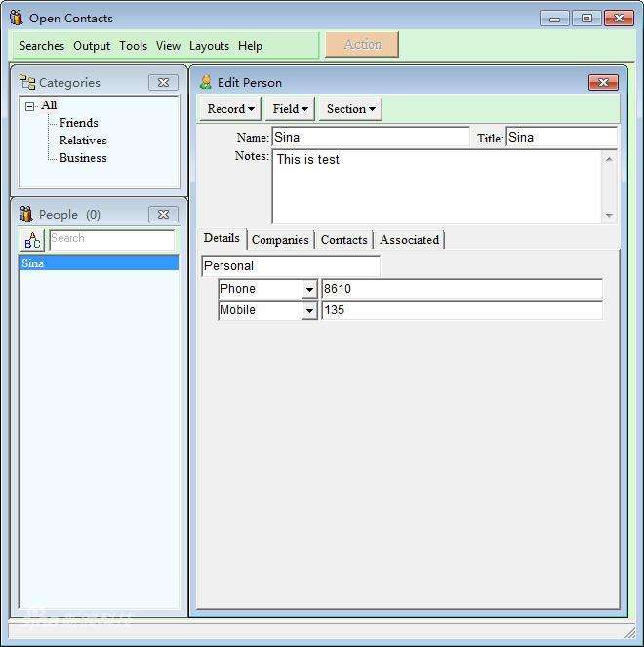Viewport: 644px width, 647px height.
Task: Select the Business category
Action: pos(83,158)
